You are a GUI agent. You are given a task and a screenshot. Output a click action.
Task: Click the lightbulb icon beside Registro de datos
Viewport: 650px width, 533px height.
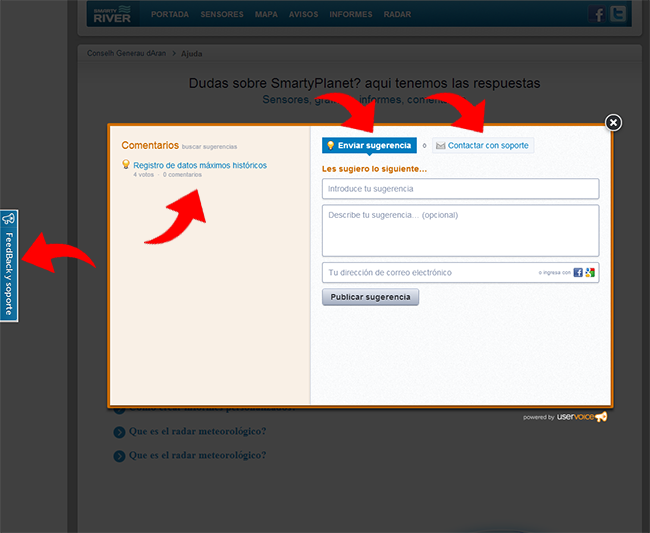(126, 164)
